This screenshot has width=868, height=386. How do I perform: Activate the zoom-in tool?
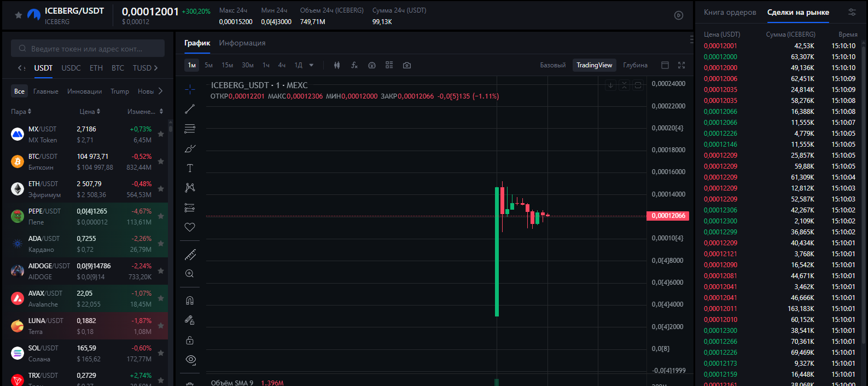pos(190,274)
